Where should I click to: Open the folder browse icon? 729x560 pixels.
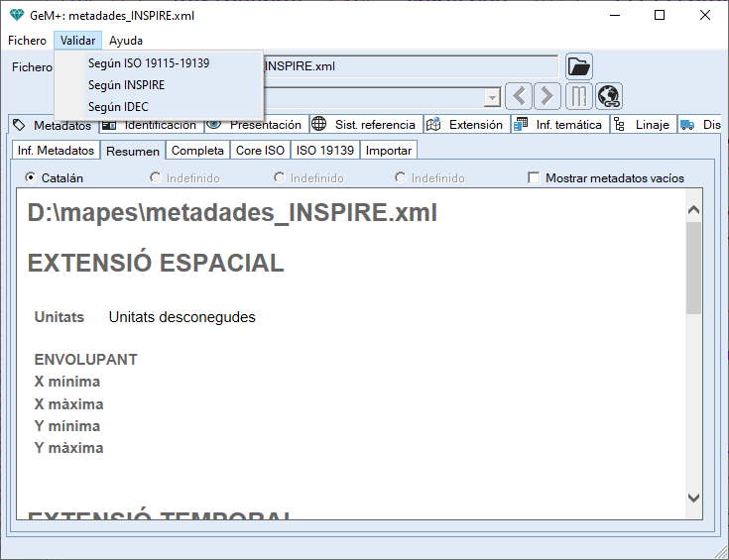(x=578, y=66)
